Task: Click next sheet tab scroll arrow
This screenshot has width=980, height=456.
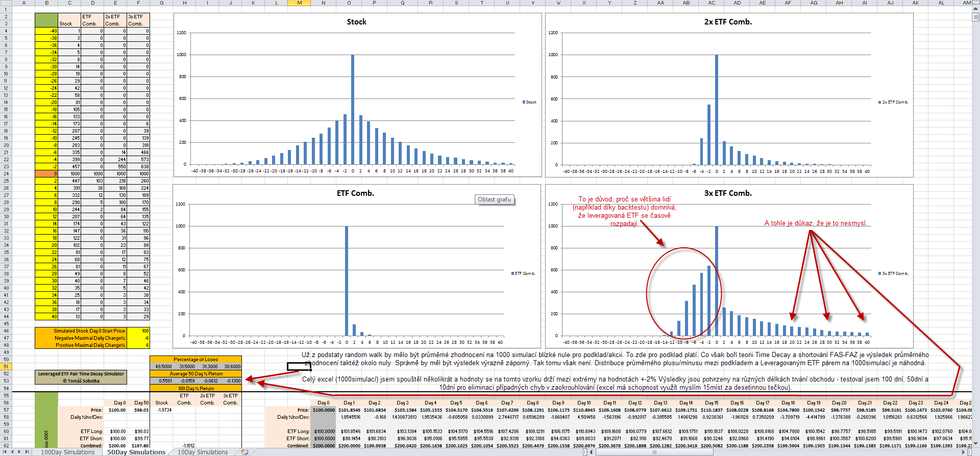Action: coord(20,452)
